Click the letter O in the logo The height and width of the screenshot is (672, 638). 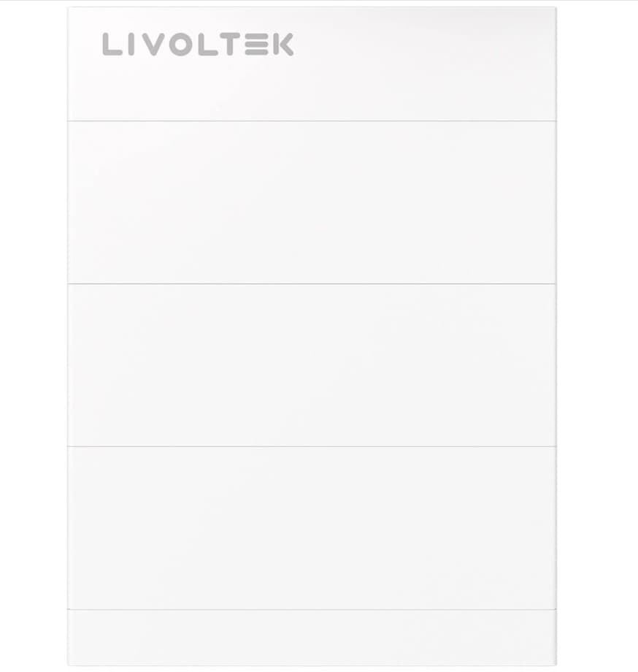pyautogui.click(x=180, y=45)
